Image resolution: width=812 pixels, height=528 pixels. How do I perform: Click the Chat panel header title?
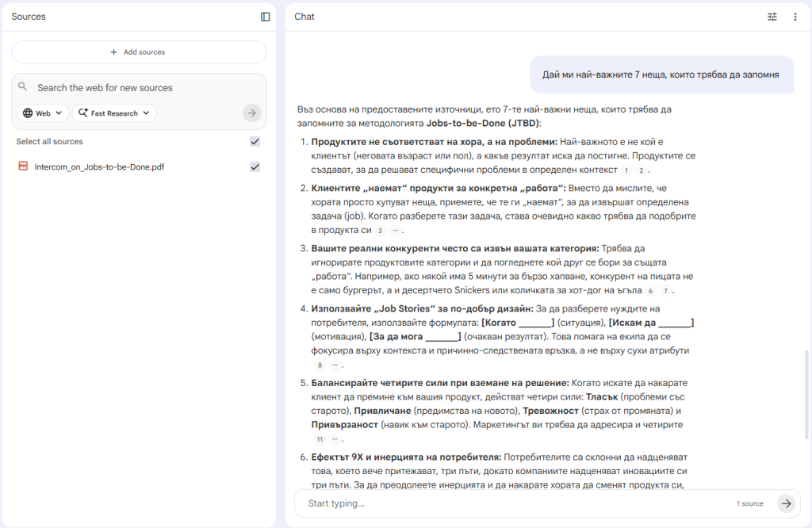pos(304,17)
